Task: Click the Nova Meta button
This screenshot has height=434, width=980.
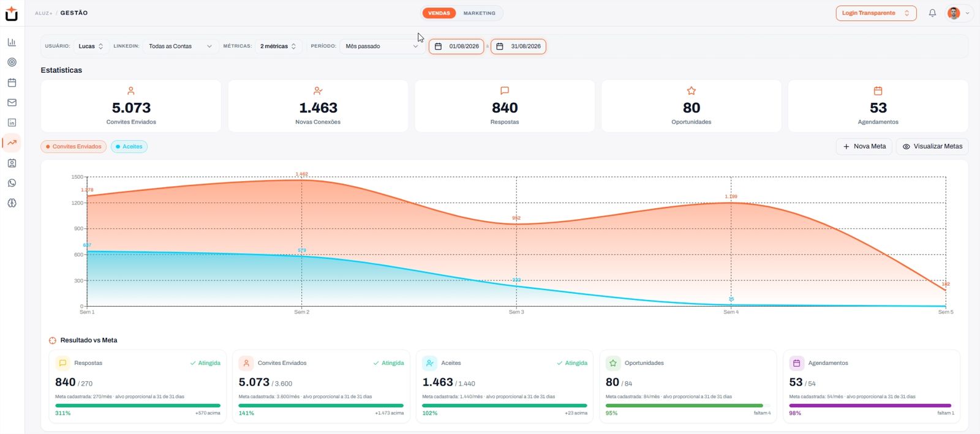Action: click(864, 146)
